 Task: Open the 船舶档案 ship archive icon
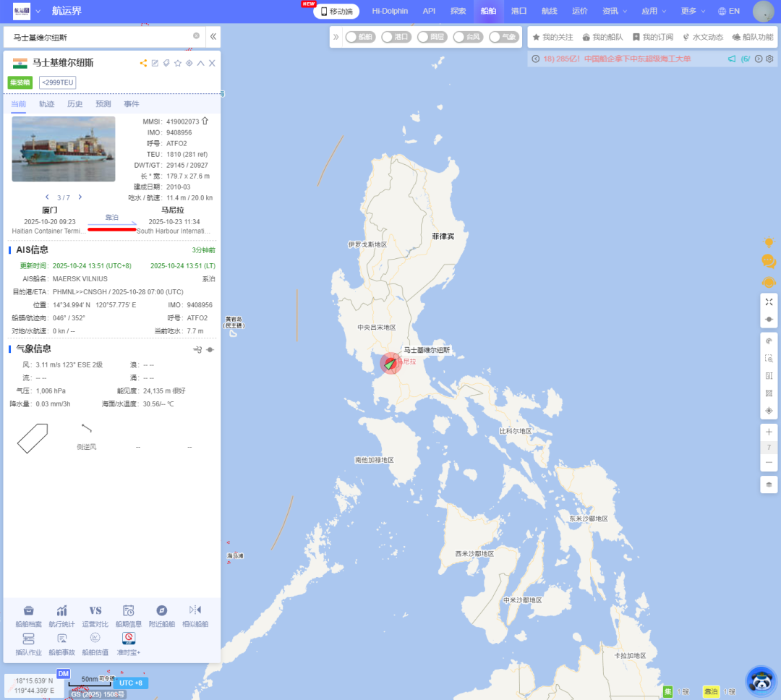pyautogui.click(x=28, y=615)
